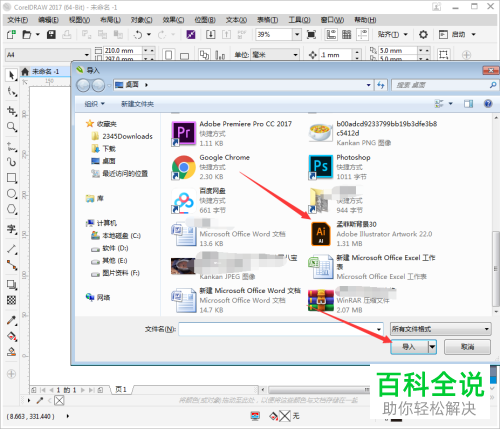Screen dimensions: 500x429
Task: Select the Zoom magnifier tool
Action: point(12,127)
